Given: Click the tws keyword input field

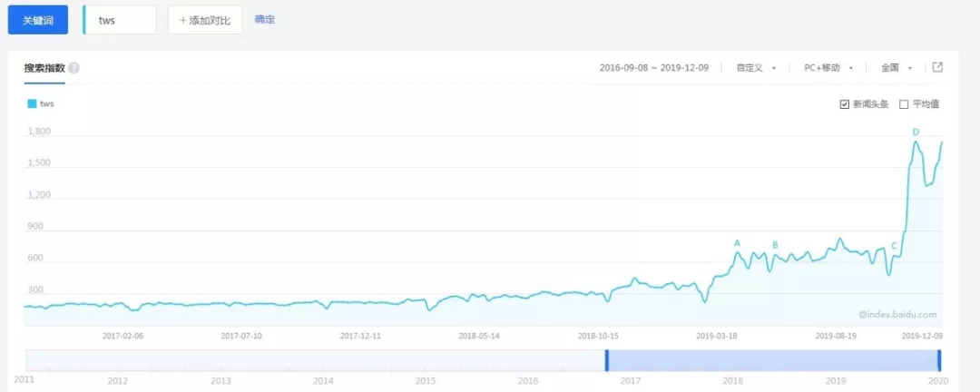Looking at the screenshot, I should [123, 20].
